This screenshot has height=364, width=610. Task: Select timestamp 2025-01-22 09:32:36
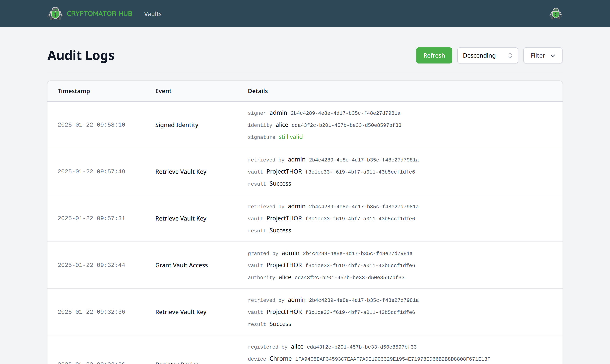[91, 312]
